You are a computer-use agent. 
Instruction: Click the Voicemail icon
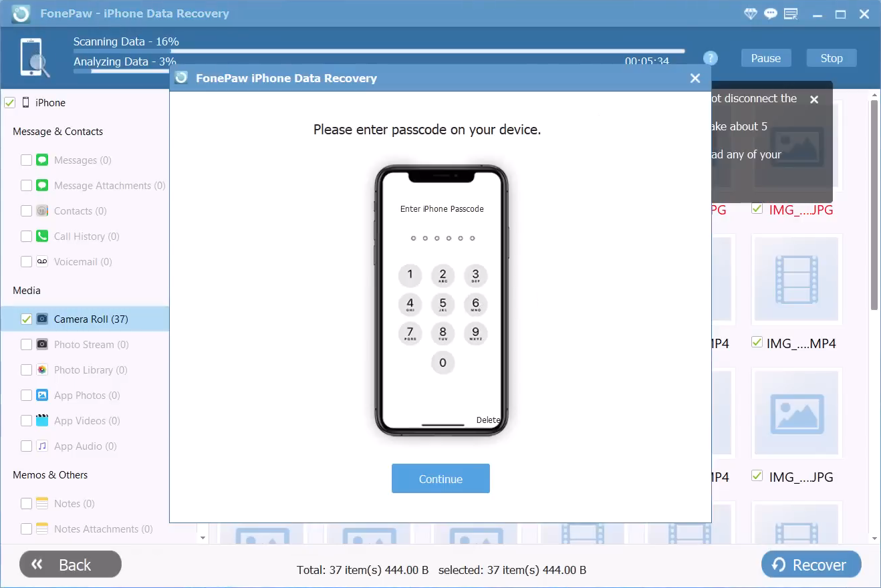point(42,262)
